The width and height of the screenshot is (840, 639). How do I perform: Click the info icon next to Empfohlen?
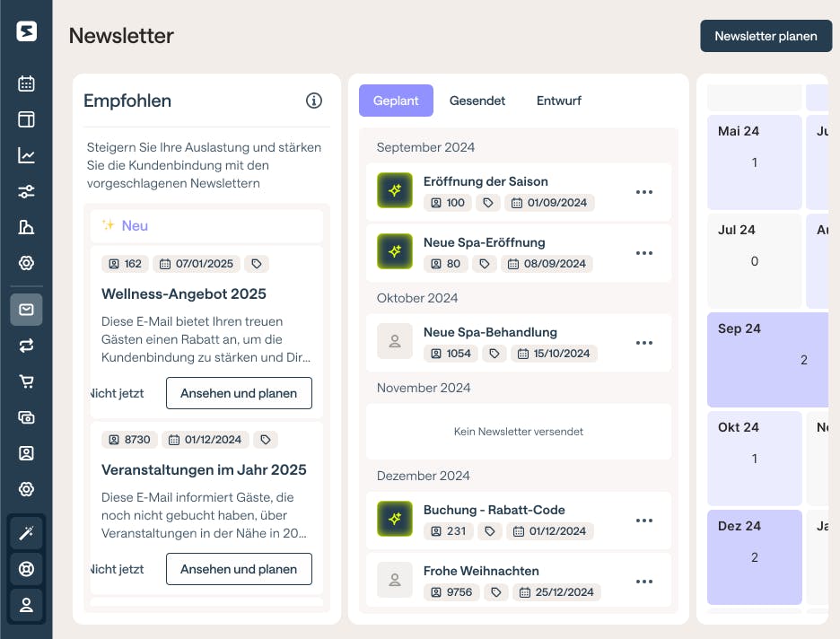coord(314,101)
